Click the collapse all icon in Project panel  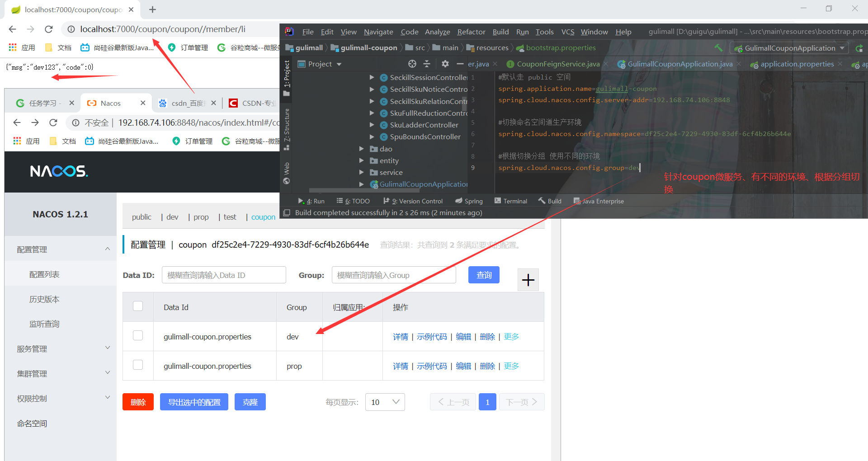click(x=427, y=64)
